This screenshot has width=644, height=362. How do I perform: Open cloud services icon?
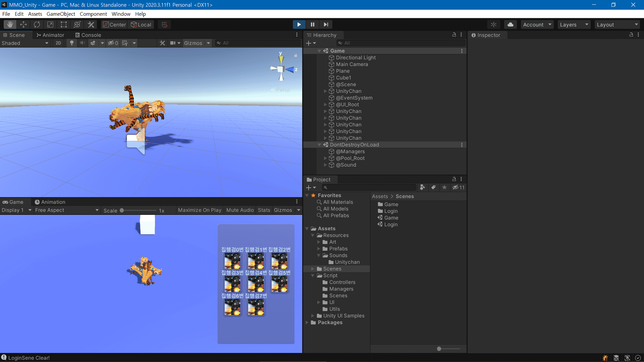[x=510, y=24]
